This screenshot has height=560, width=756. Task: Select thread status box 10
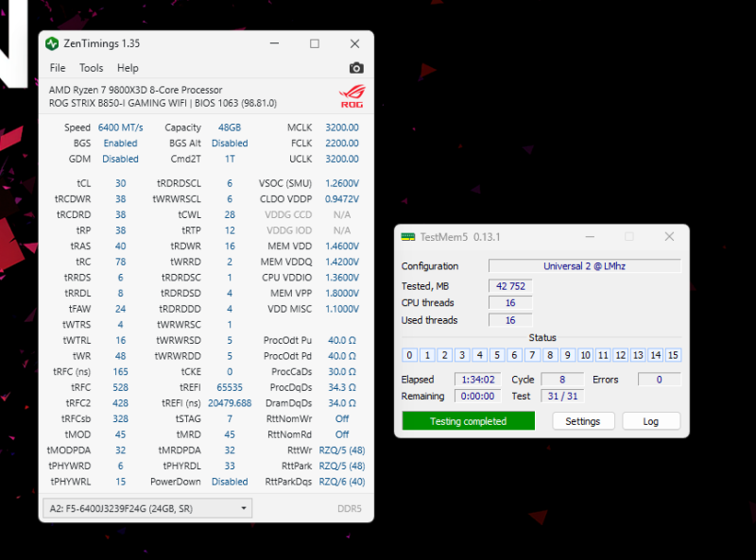click(585, 355)
